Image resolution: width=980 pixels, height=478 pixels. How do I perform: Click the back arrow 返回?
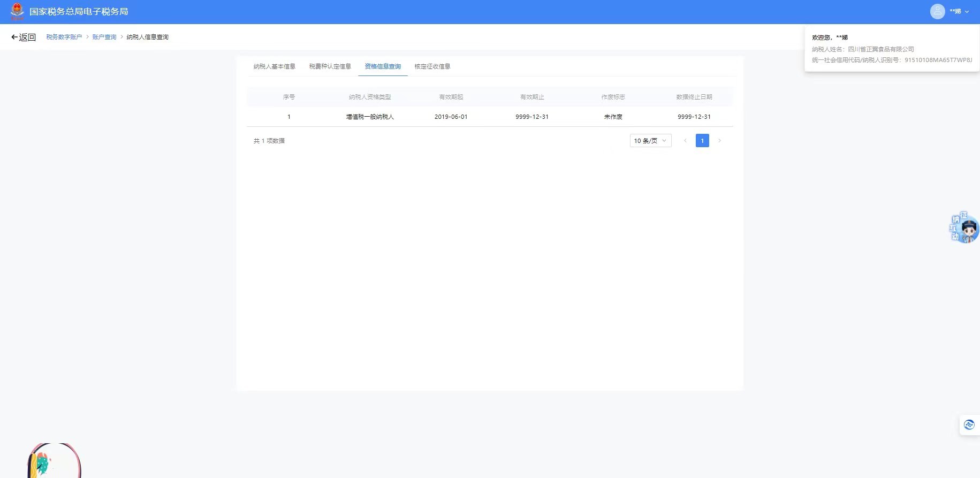click(24, 37)
